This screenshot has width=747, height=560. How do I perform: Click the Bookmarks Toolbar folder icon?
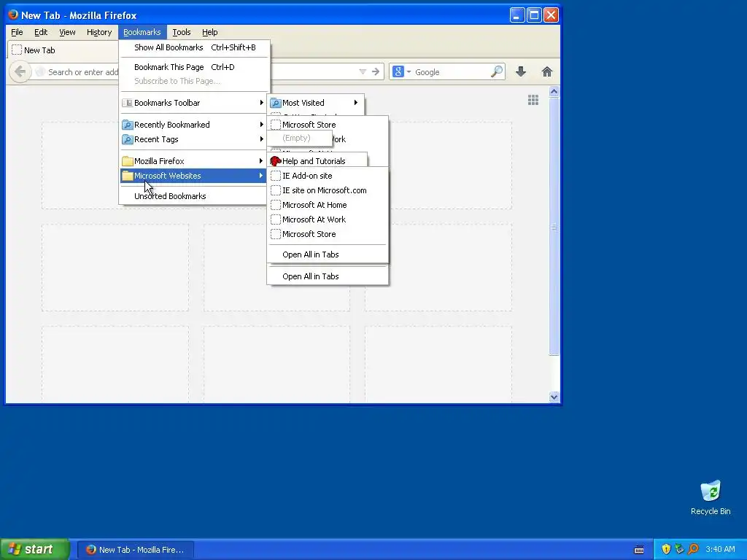[127, 103]
